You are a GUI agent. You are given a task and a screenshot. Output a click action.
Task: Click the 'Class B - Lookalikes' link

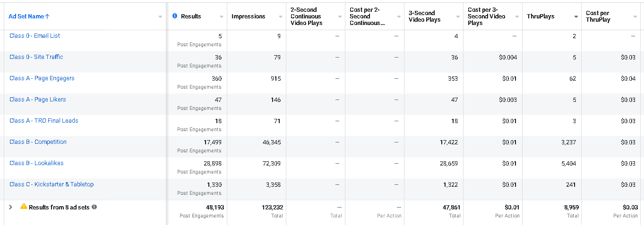pos(36,163)
